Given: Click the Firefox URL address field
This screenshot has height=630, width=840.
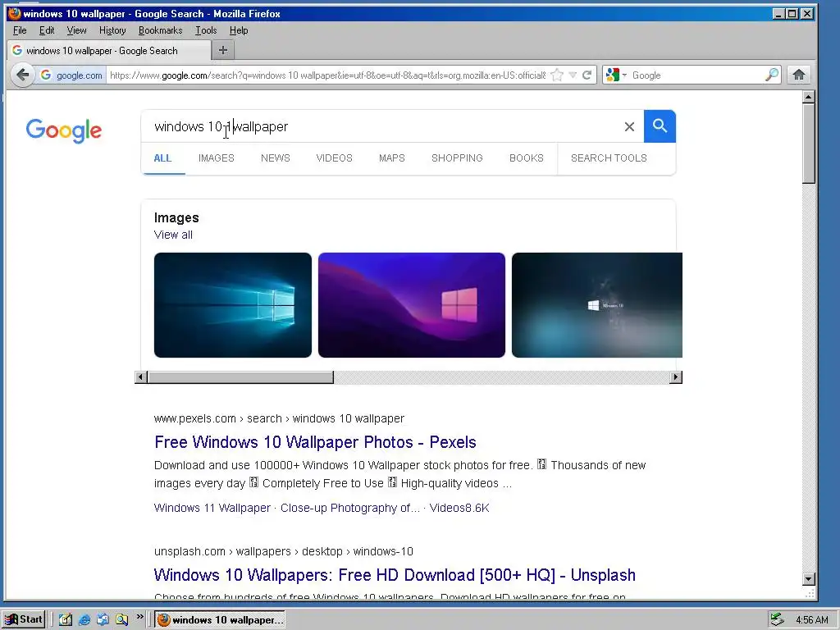Looking at the screenshot, I should coord(327,75).
